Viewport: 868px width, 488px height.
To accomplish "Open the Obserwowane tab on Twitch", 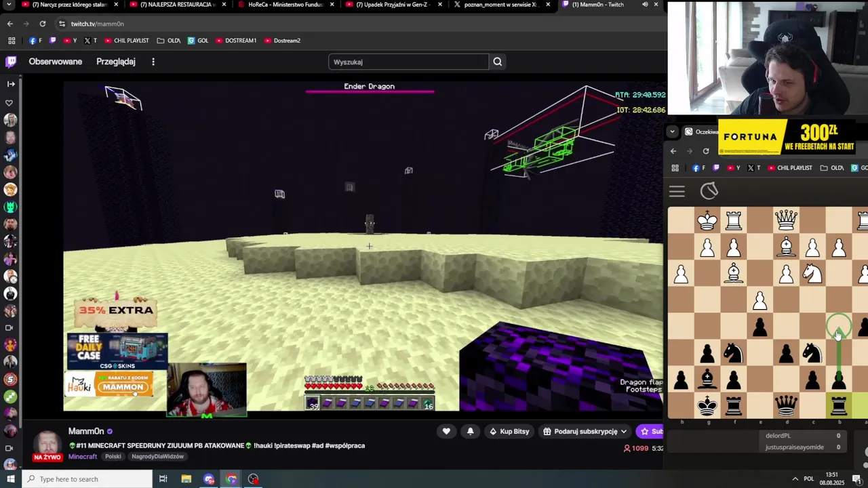I will point(56,62).
